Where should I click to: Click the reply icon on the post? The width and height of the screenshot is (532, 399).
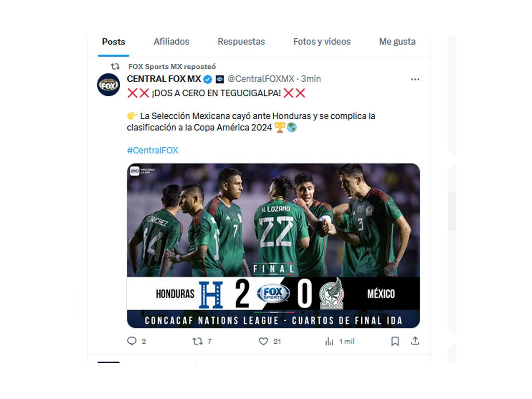(x=132, y=341)
